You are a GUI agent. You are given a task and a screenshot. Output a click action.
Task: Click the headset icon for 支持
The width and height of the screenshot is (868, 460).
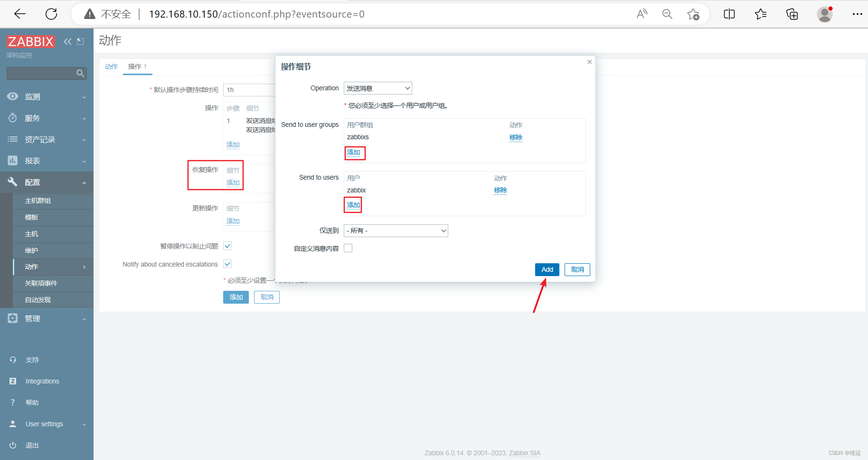[13, 360]
